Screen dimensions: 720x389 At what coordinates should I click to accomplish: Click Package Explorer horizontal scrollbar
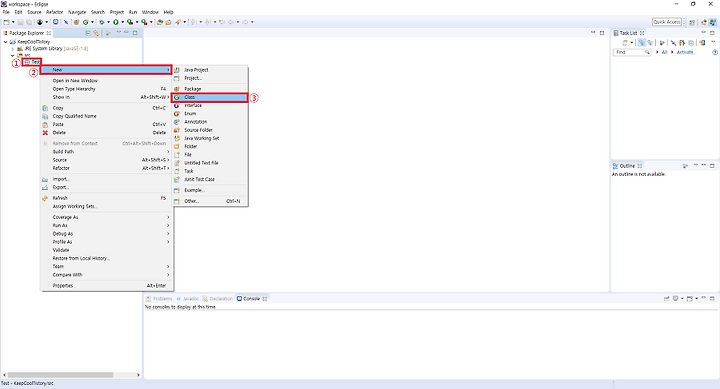[x=60, y=375]
